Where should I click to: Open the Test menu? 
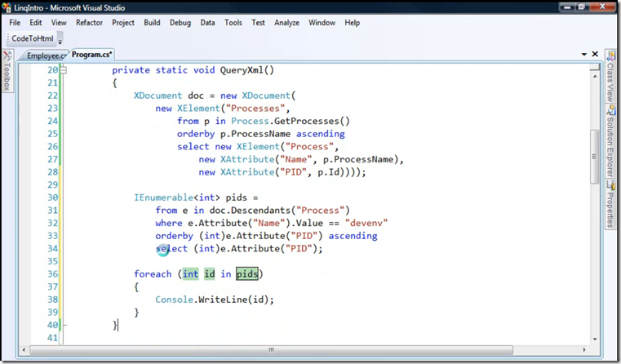pyautogui.click(x=258, y=23)
